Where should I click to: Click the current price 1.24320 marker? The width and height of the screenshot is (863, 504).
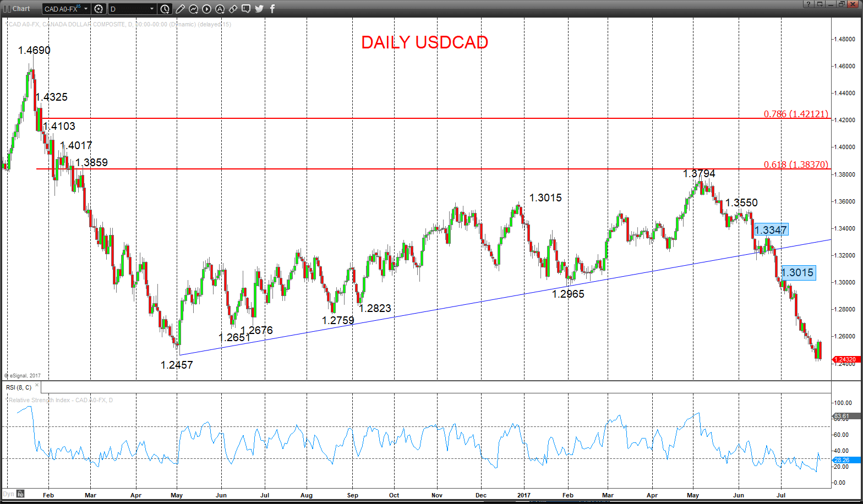coord(846,359)
